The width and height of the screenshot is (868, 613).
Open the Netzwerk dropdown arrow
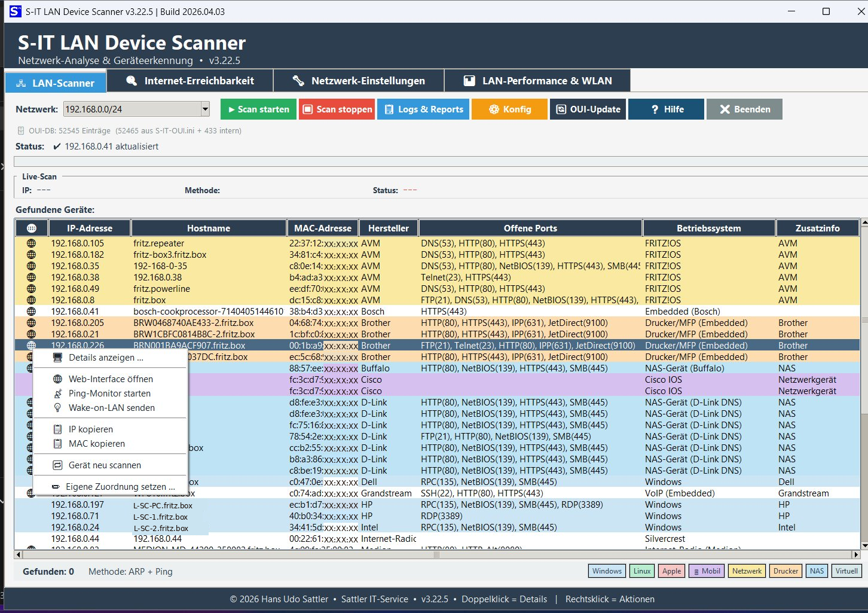205,109
